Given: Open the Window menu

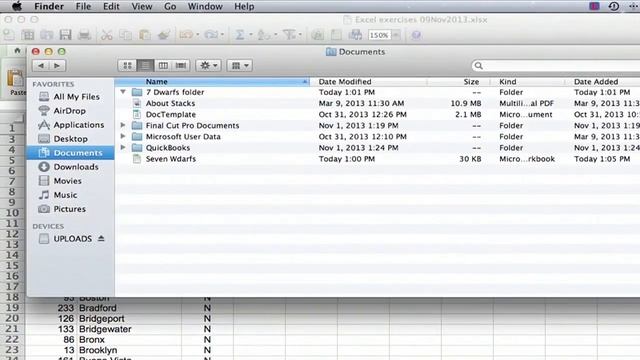Looking at the screenshot, I should tap(205, 7).
